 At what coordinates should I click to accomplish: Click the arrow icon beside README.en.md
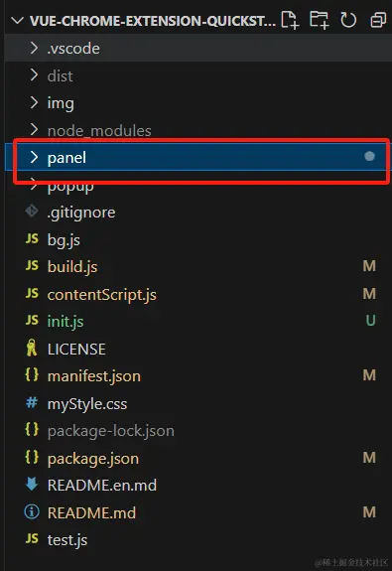(x=32, y=485)
